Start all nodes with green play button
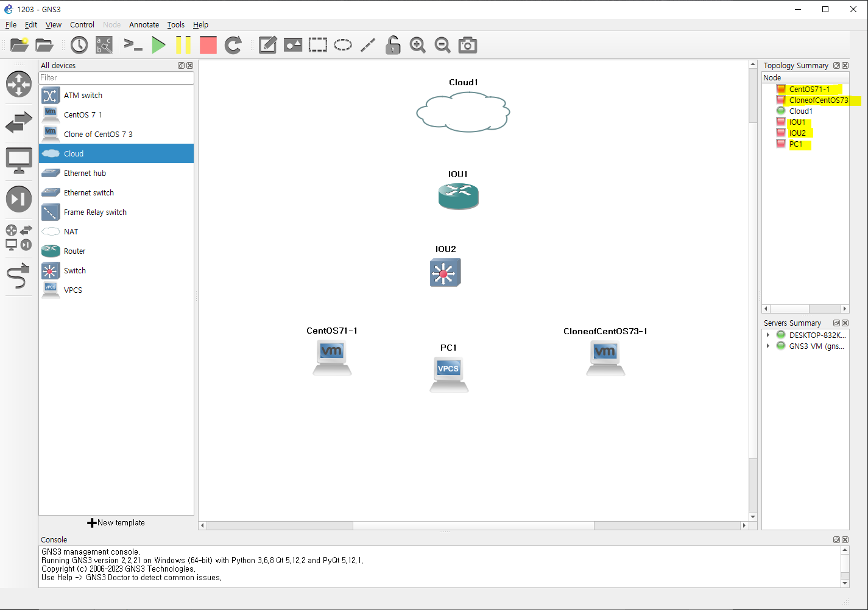The width and height of the screenshot is (868, 610). (x=158, y=45)
